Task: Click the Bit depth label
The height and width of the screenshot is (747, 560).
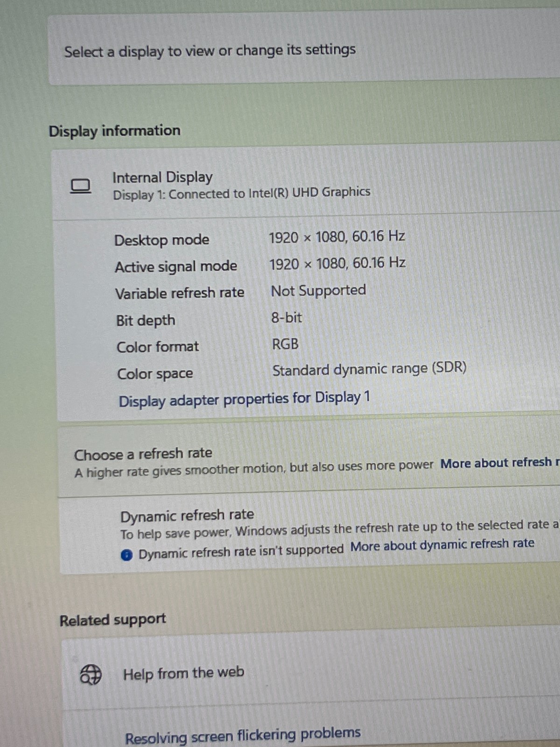Action: coord(146,320)
